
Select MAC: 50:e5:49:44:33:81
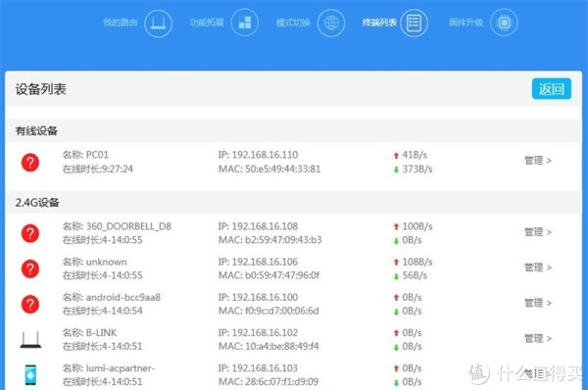269,170
